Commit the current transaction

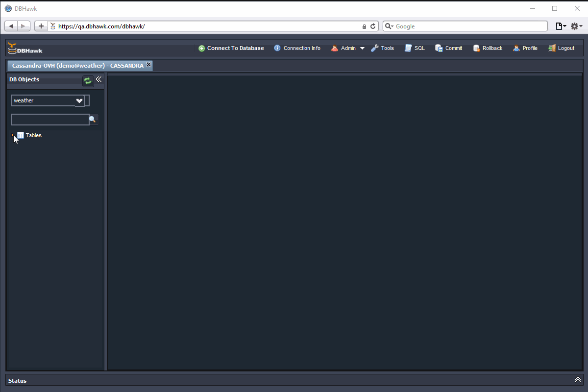point(448,48)
